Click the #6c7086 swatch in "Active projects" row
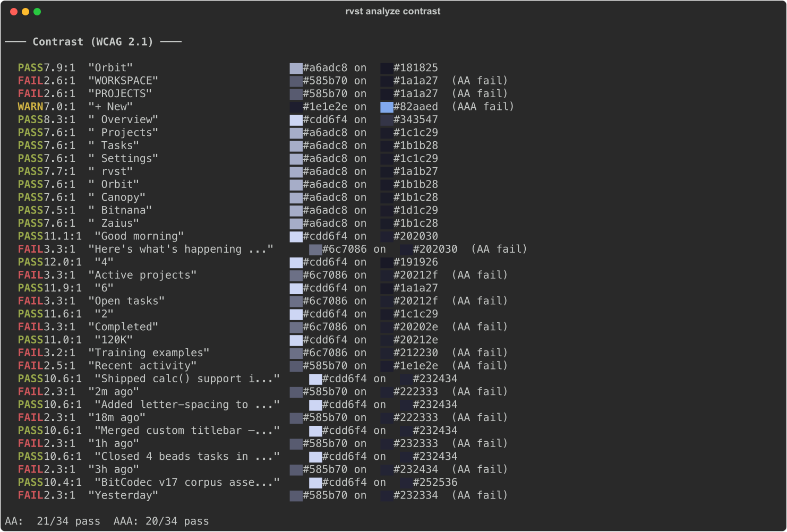The height and width of the screenshot is (532, 787). click(x=296, y=276)
